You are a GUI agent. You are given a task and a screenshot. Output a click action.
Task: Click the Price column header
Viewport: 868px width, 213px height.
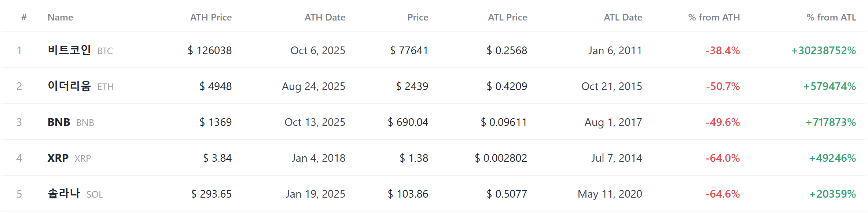pos(418,17)
